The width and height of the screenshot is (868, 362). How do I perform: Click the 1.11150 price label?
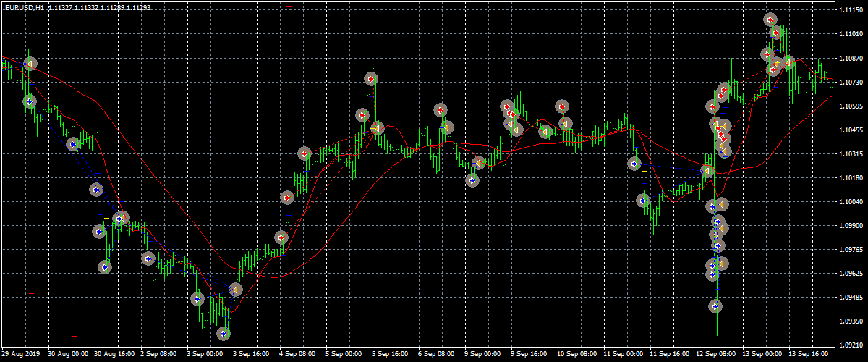tap(851, 10)
